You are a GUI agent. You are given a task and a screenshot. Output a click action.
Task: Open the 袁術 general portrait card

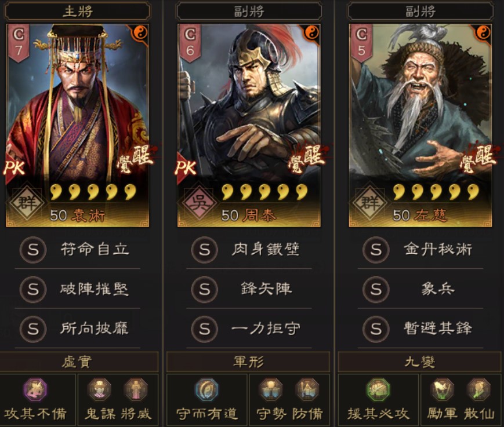tap(78, 126)
